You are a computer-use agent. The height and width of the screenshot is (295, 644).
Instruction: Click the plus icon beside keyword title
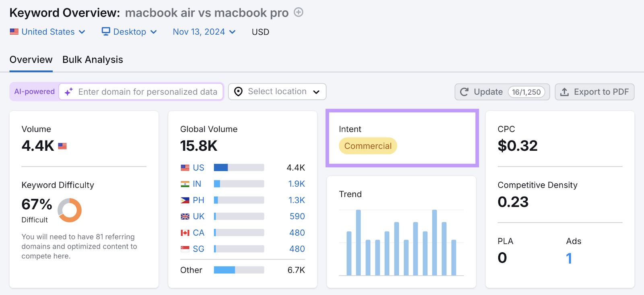298,12
